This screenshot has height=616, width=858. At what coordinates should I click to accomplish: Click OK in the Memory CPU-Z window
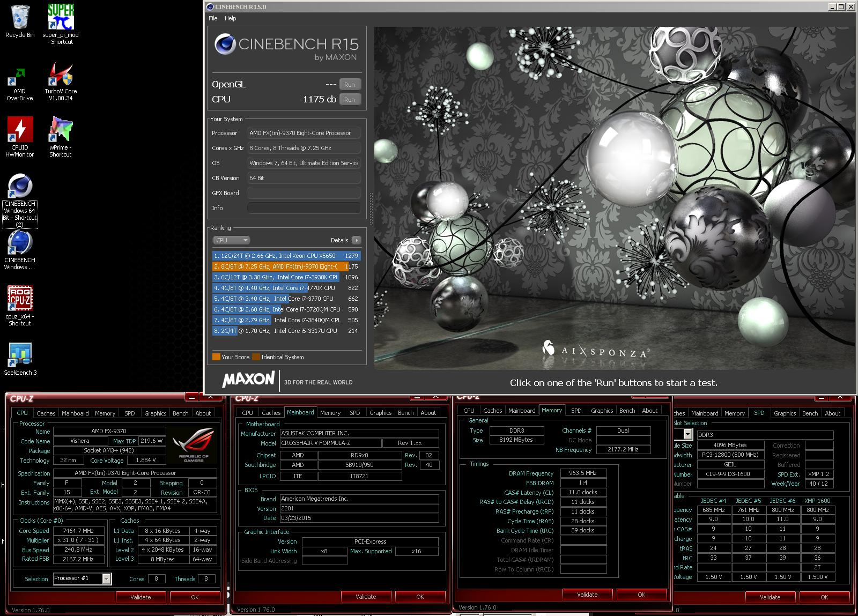point(641,595)
